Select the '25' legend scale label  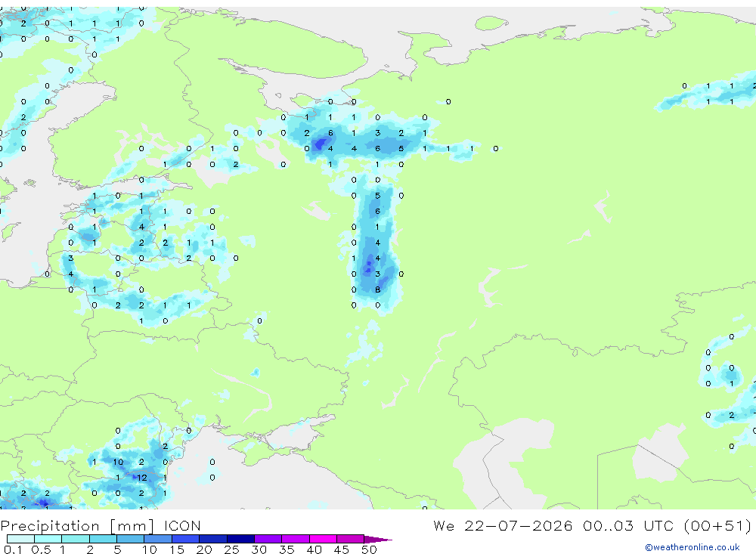tap(232, 549)
